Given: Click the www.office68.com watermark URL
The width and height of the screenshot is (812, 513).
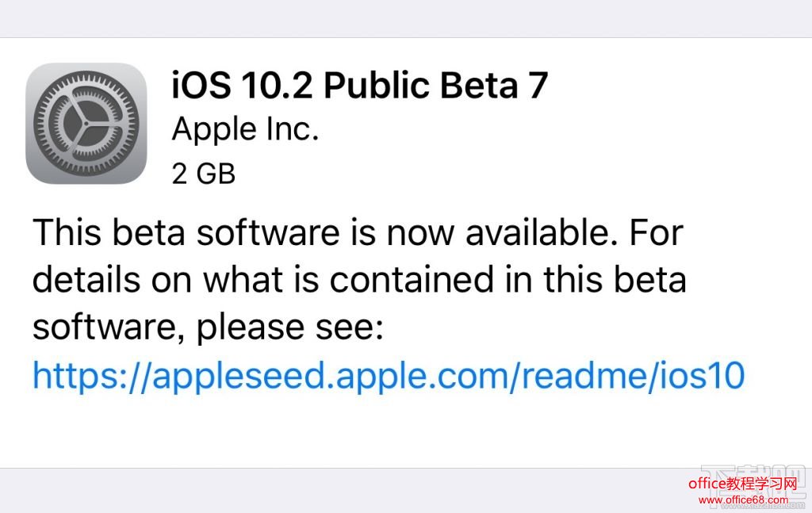Looking at the screenshot, I should coord(744,500).
